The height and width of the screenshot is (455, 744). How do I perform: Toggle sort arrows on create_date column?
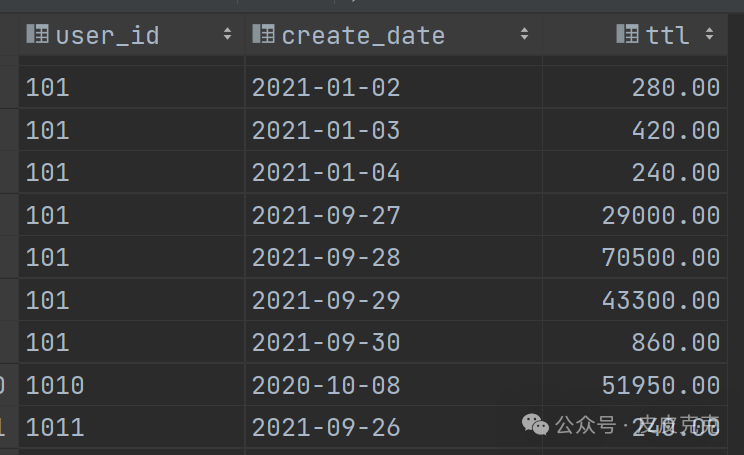pyautogui.click(x=524, y=35)
